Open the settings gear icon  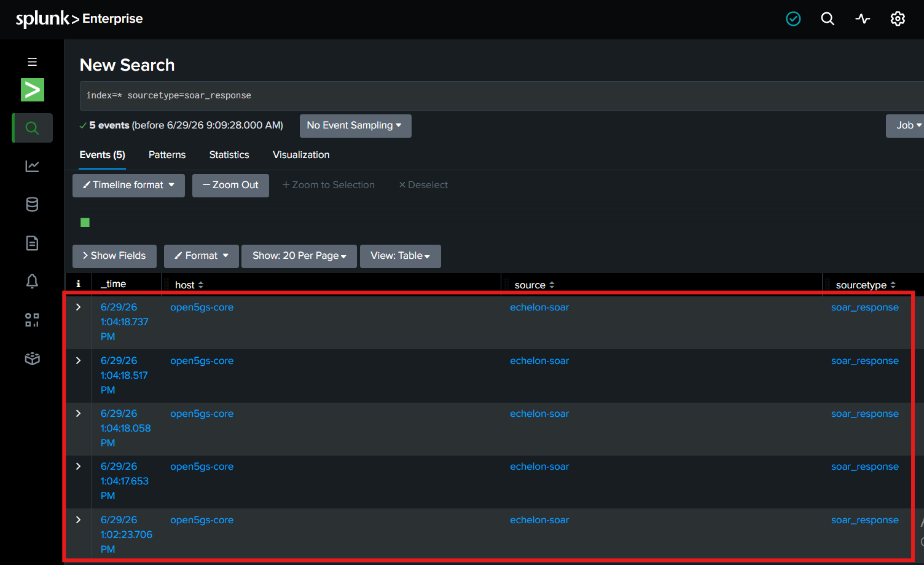[898, 19]
